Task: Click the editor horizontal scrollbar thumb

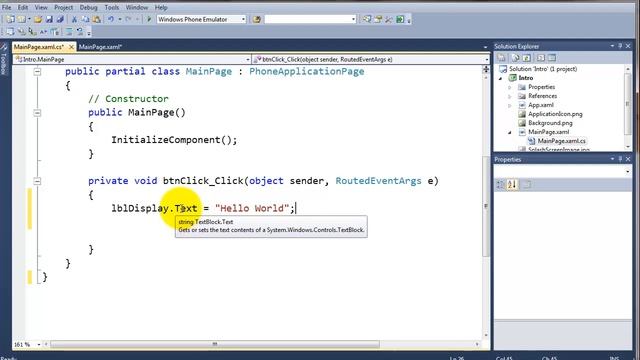Action: [x=215, y=344]
